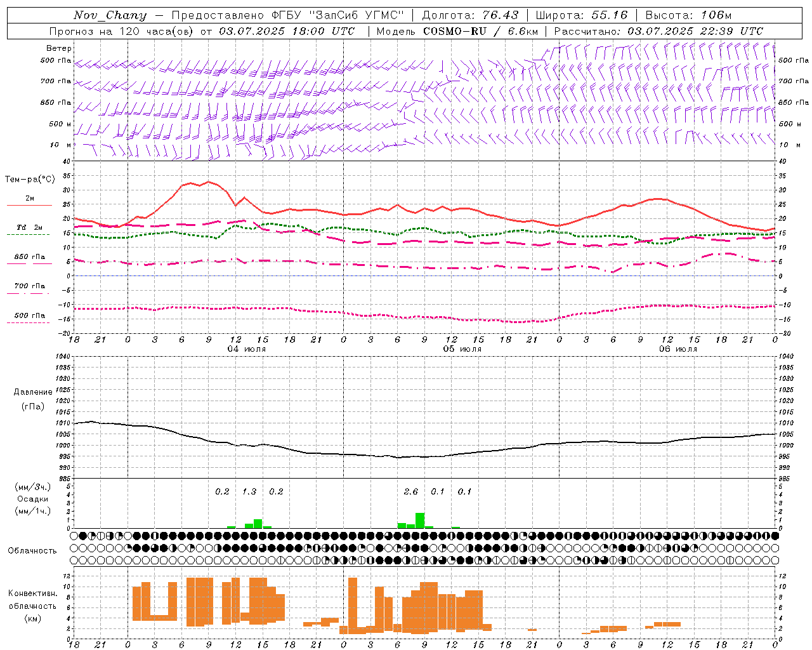Click the 'Высота: 106м' header value
This screenshot has width=812, height=650.
click(x=688, y=15)
